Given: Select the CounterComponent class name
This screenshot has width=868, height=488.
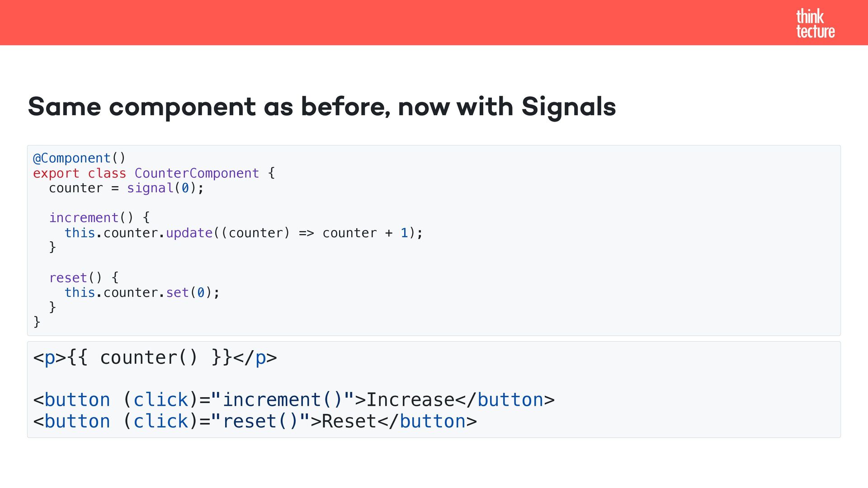Looking at the screenshot, I should (x=197, y=173).
